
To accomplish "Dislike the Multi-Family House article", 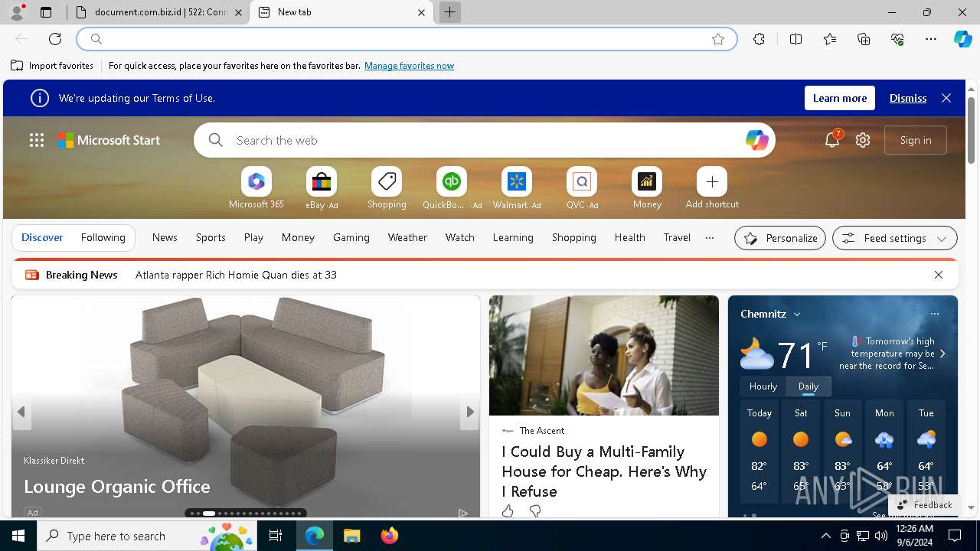I will pos(535,510).
